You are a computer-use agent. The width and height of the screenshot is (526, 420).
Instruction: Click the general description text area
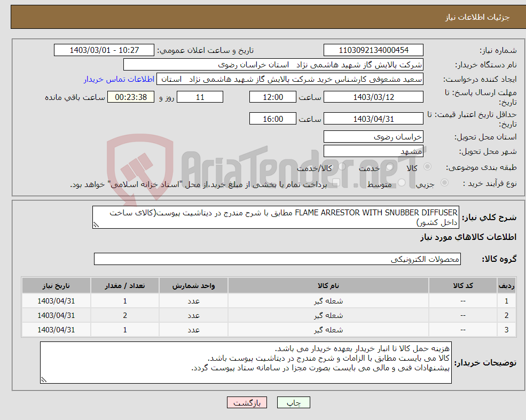(x=276, y=217)
